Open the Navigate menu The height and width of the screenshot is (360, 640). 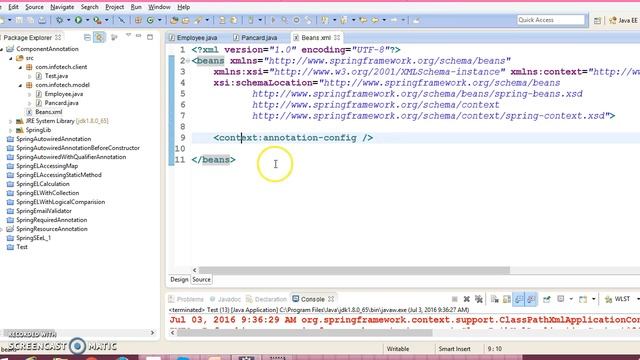click(62, 7)
